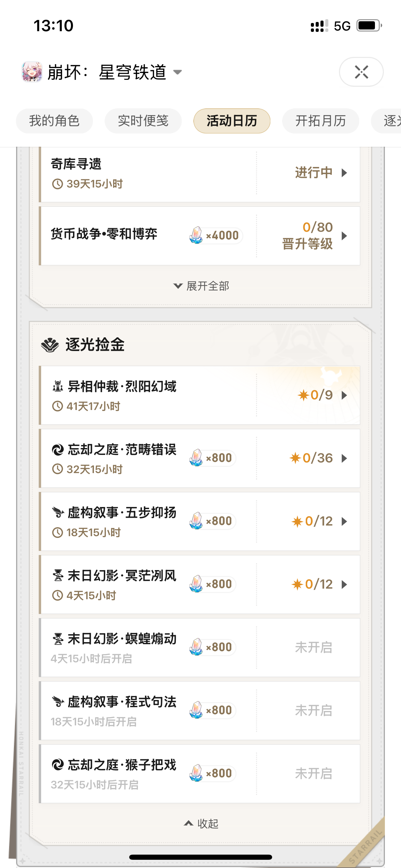
Task: Select the unopened 虚构叙事·程式句法 entry
Action: coord(199,711)
